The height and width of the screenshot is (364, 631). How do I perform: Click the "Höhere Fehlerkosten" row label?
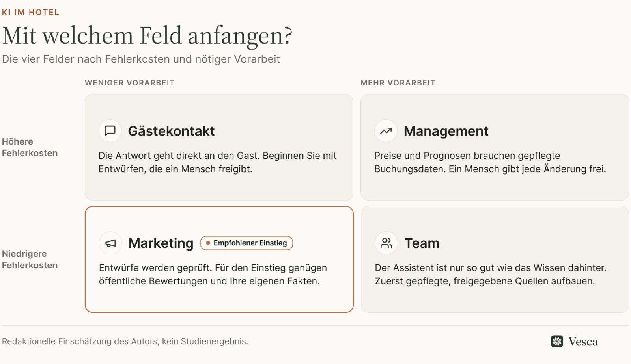pyautogui.click(x=30, y=147)
